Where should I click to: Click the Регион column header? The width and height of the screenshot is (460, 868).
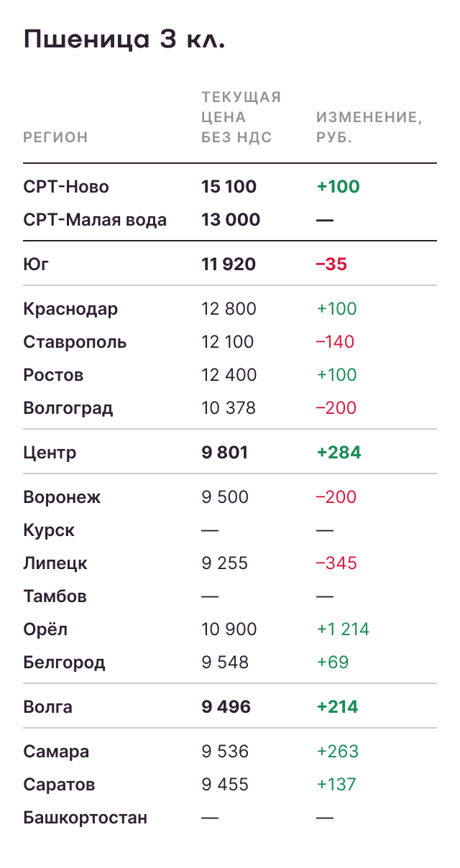pyautogui.click(x=55, y=137)
